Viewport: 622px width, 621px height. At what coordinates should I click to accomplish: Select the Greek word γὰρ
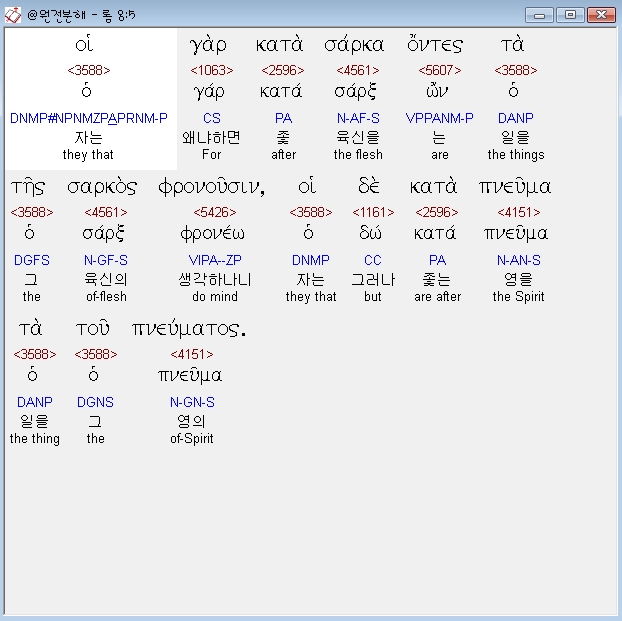click(x=208, y=45)
